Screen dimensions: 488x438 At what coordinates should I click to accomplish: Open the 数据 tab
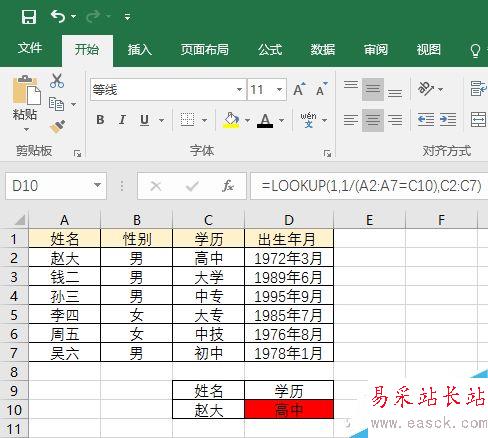(x=323, y=49)
